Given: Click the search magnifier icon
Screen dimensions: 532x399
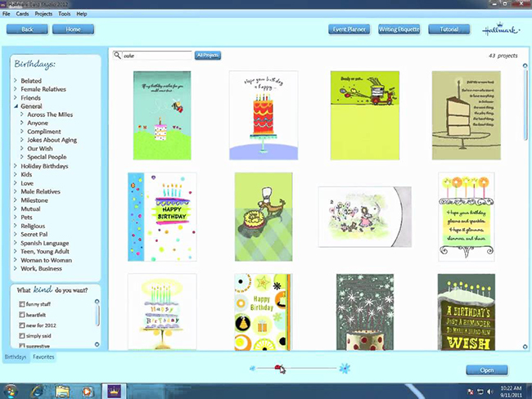Looking at the screenshot, I should (118, 56).
